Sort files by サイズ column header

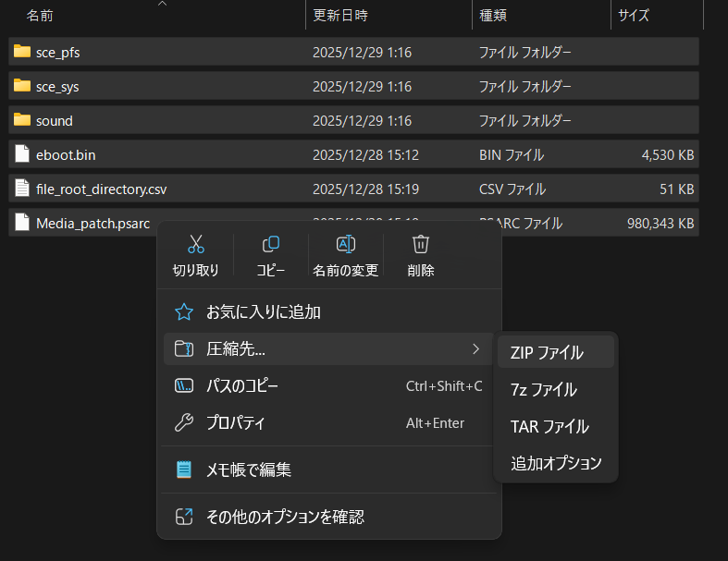(x=633, y=16)
